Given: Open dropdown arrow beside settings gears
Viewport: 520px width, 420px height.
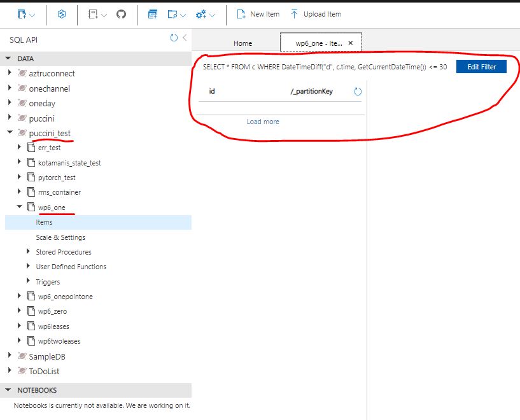Looking at the screenshot, I should [x=213, y=15].
